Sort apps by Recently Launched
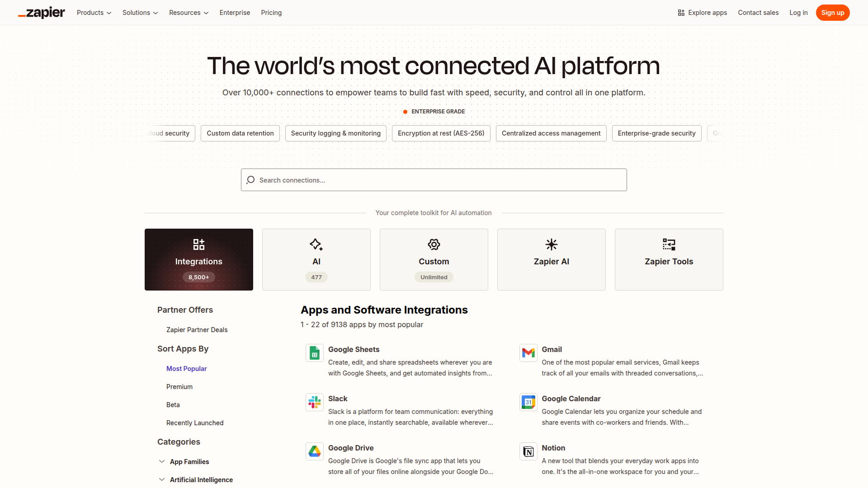The width and height of the screenshot is (868, 488). (x=195, y=422)
